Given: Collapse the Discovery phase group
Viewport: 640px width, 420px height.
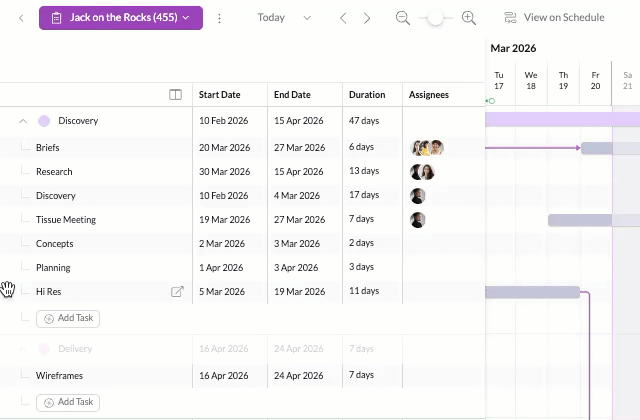Looking at the screenshot, I should coord(22,121).
